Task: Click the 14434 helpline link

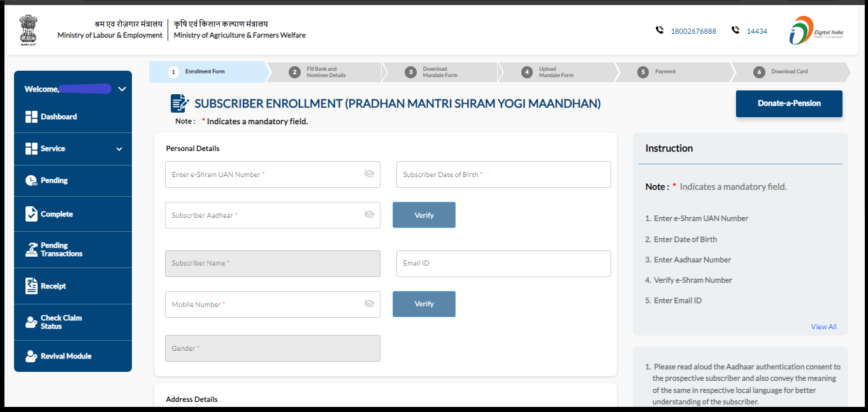Action: pos(757,31)
